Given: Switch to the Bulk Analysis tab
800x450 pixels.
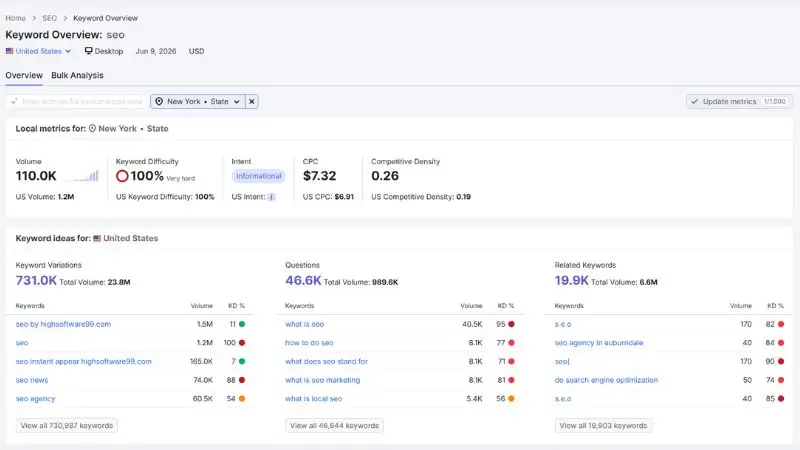Looking at the screenshot, I should [x=77, y=75].
